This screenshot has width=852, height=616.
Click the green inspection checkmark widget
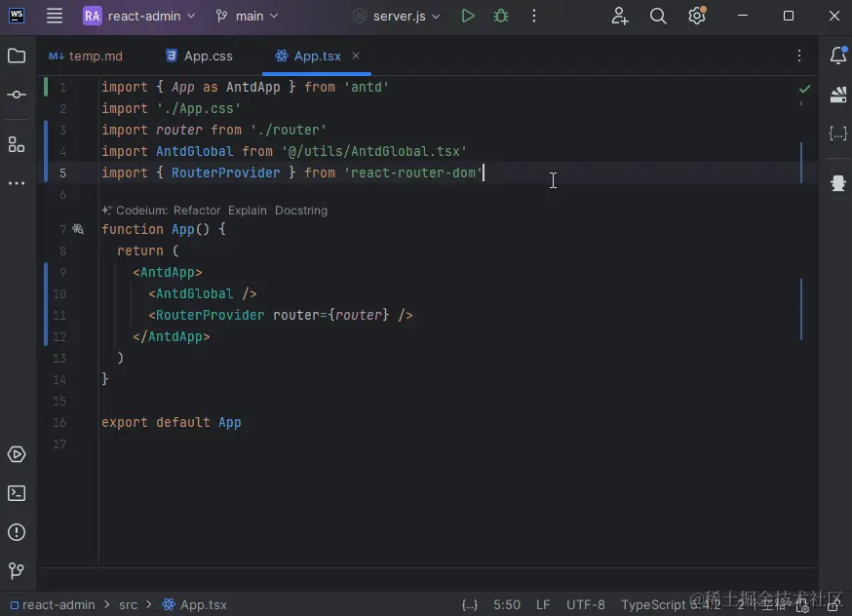click(805, 89)
